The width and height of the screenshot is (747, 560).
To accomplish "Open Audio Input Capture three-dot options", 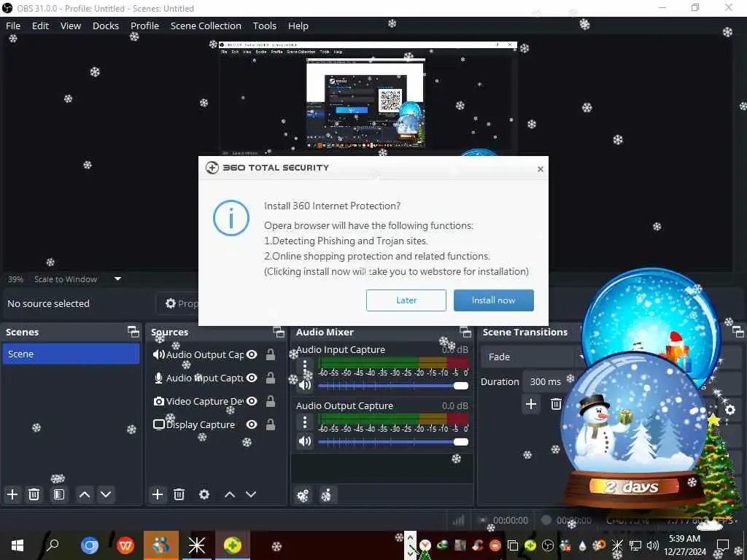I will pos(305,367).
